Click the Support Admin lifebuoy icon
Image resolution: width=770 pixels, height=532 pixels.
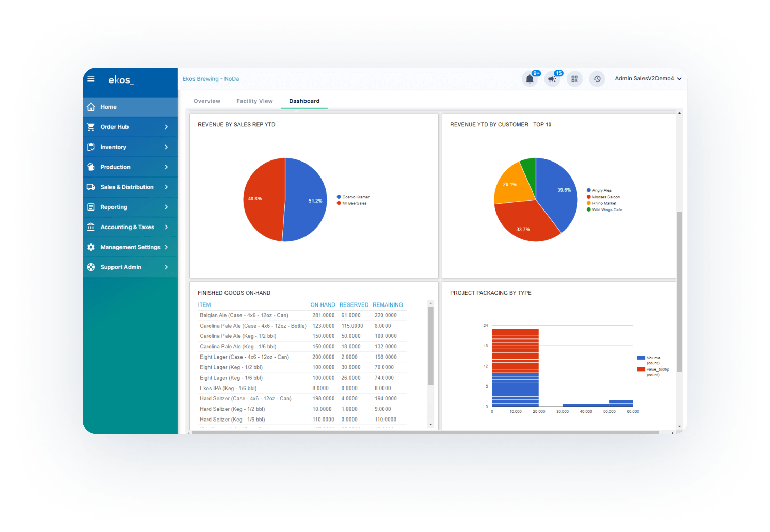pos(91,267)
